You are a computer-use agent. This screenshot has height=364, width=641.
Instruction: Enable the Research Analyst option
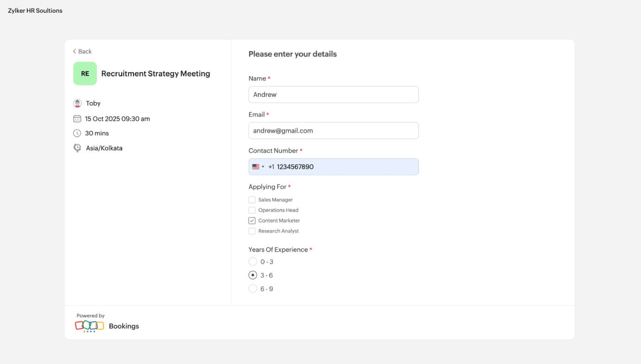pos(252,231)
